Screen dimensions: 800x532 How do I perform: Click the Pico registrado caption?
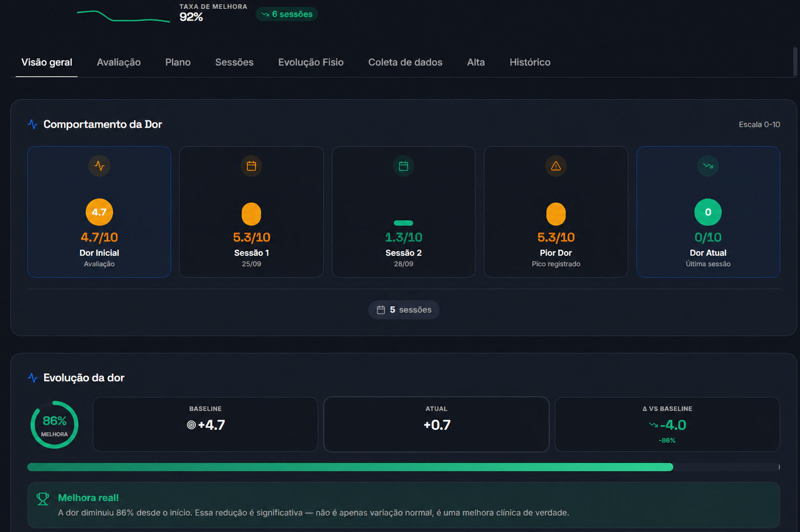point(556,264)
